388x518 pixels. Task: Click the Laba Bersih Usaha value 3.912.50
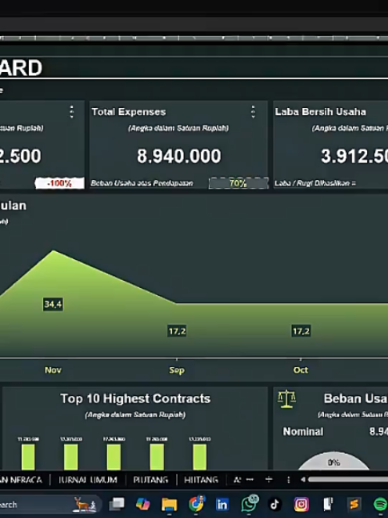click(x=354, y=156)
